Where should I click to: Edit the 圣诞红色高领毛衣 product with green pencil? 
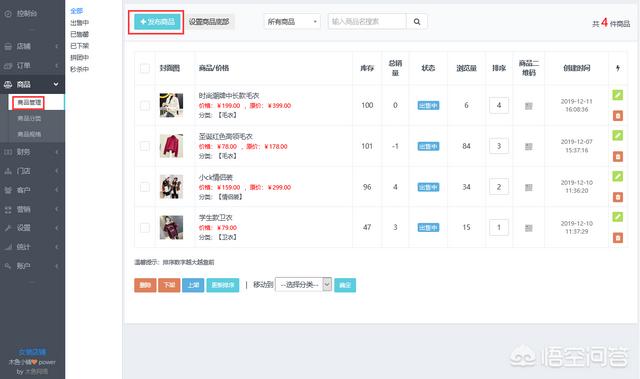[618, 135]
